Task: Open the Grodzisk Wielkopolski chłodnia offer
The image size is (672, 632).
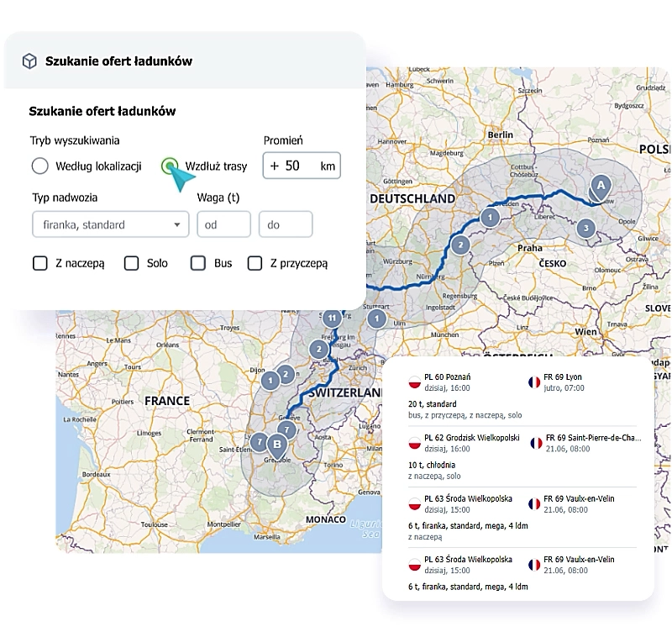Action: coord(522,456)
